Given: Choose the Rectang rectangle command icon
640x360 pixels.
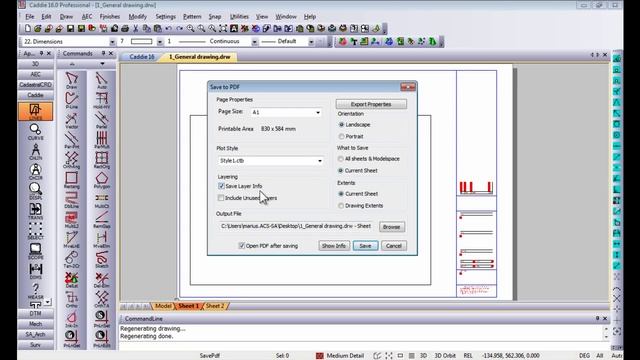Looking at the screenshot, I should [x=71, y=180].
